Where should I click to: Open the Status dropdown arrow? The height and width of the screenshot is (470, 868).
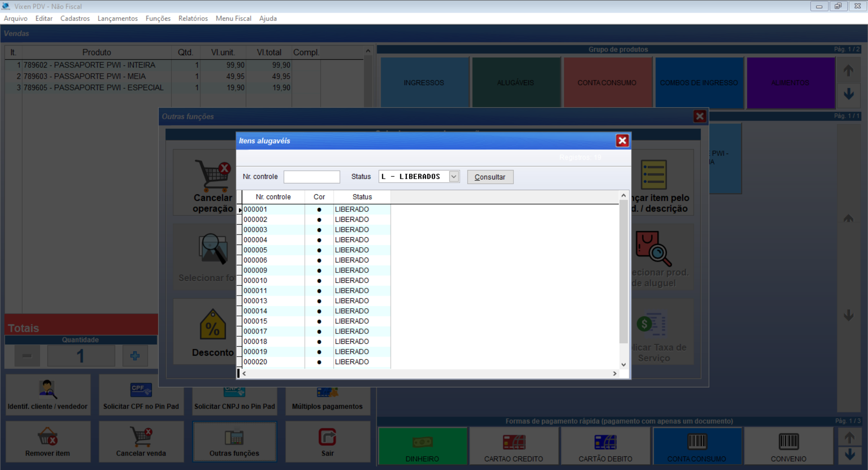pos(454,177)
